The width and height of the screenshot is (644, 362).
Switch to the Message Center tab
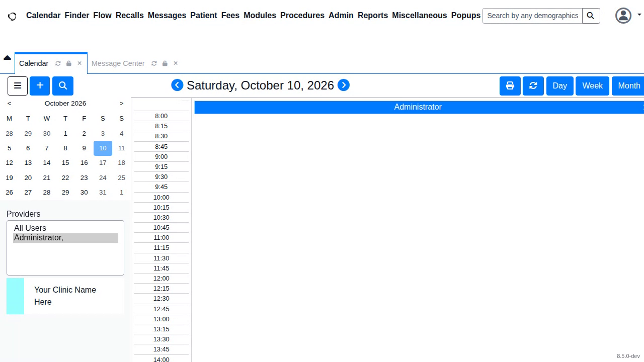pyautogui.click(x=118, y=63)
